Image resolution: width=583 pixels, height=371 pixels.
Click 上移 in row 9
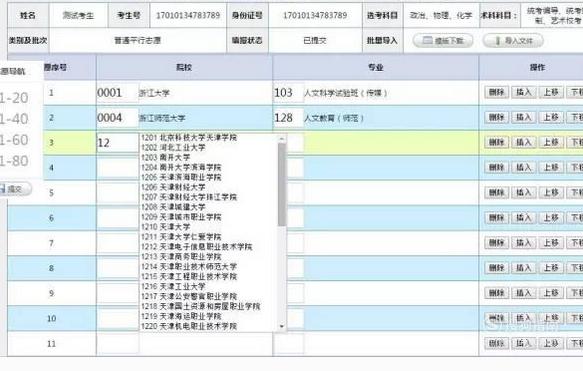(x=551, y=293)
